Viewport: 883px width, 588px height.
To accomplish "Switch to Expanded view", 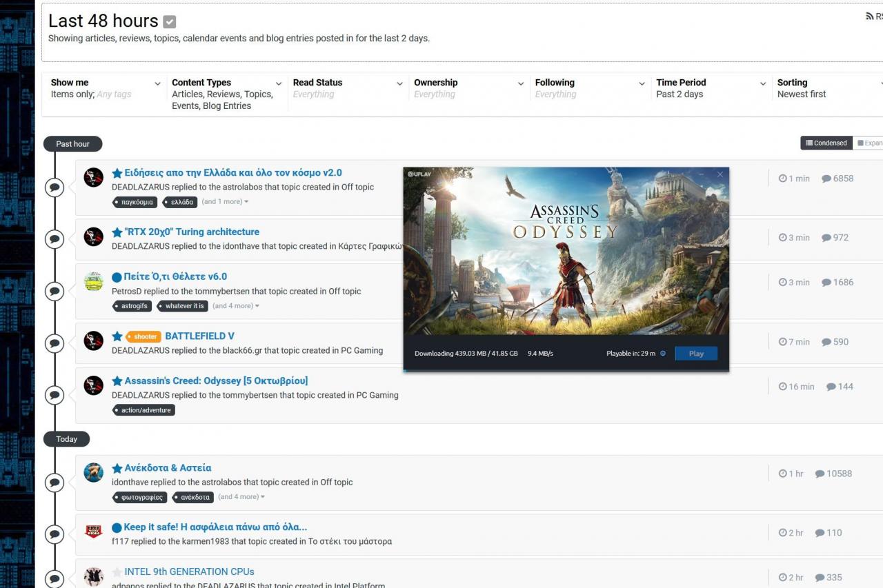I will (869, 143).
